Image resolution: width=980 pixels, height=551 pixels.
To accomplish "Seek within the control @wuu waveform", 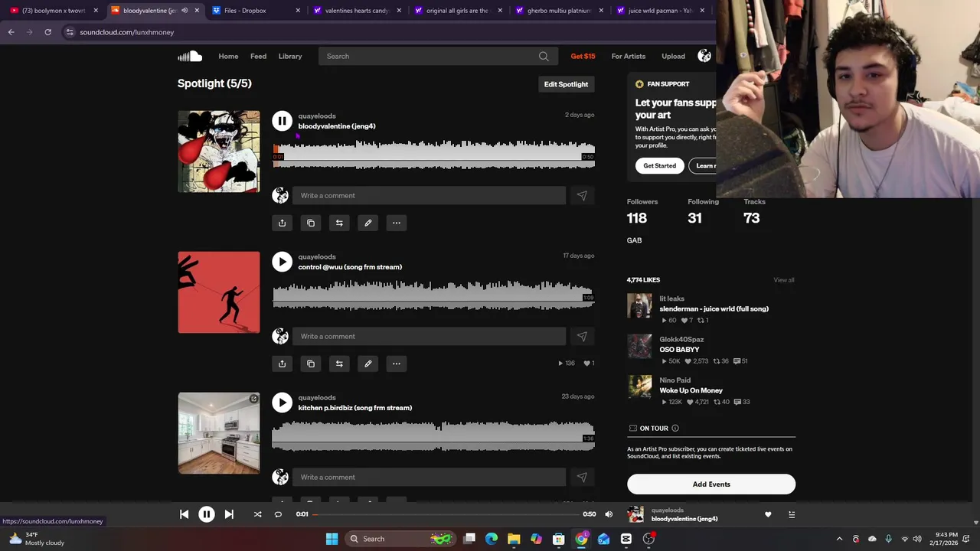I will tap(433, 295).
